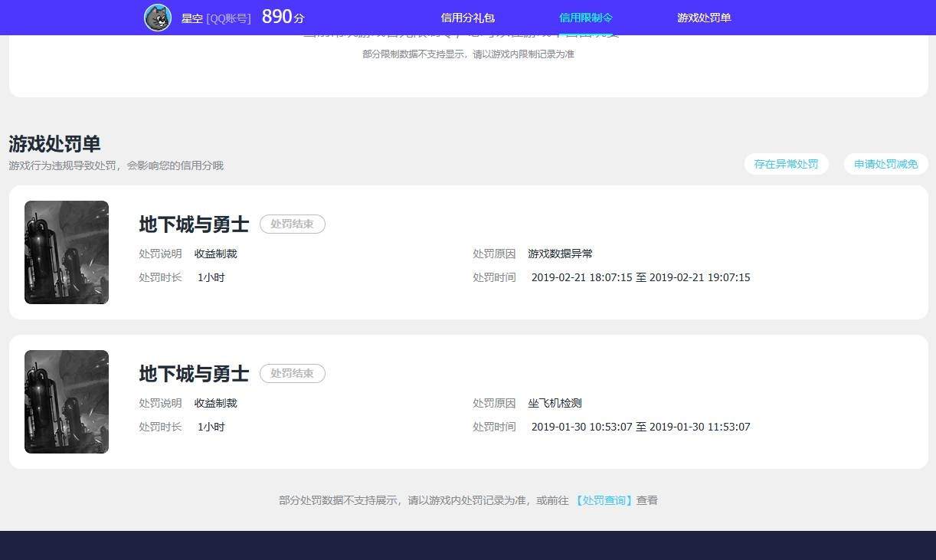The width and height of the screenshot is (936, 560).
Task: Select 地下城与勇士 title in 2019-01-30 card
Action: (x=194, y=374)
